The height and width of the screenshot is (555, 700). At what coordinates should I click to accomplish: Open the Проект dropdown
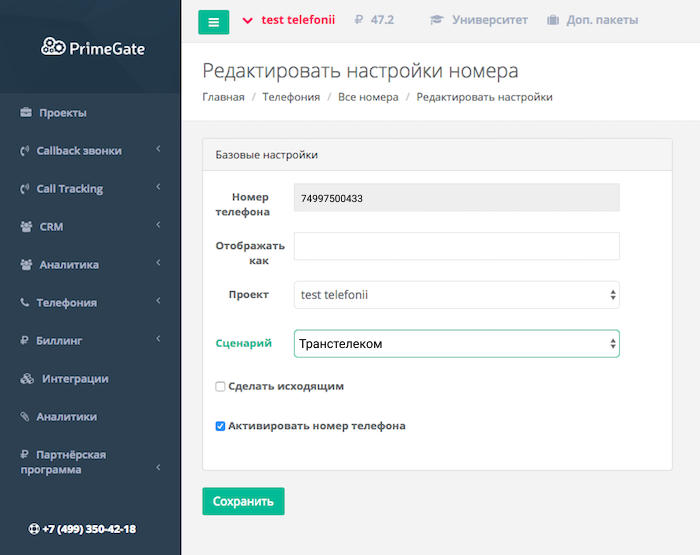456,295
